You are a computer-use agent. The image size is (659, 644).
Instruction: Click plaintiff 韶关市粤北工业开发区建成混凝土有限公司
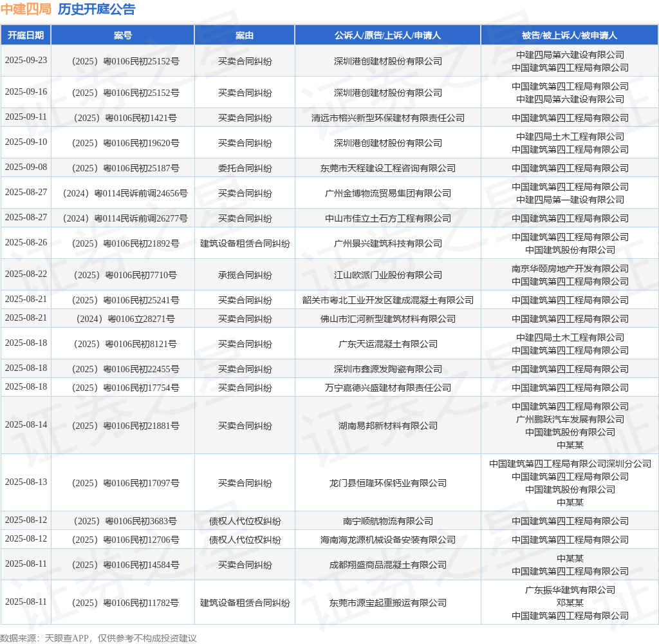pos(387,300)
